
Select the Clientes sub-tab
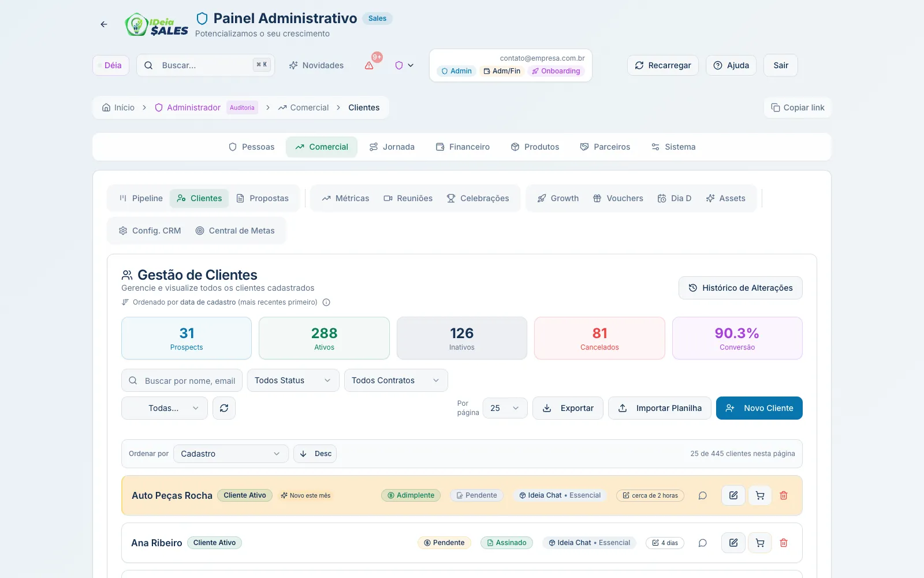199,198
